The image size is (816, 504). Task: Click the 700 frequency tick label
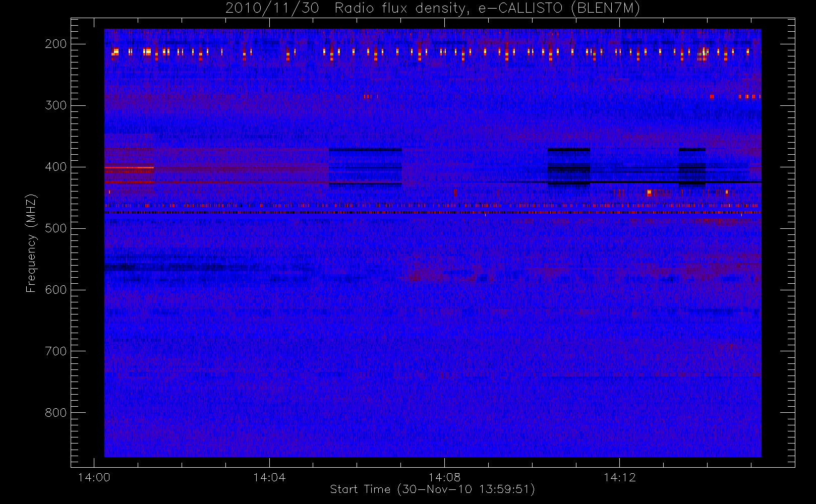click(x=55, y=351)
